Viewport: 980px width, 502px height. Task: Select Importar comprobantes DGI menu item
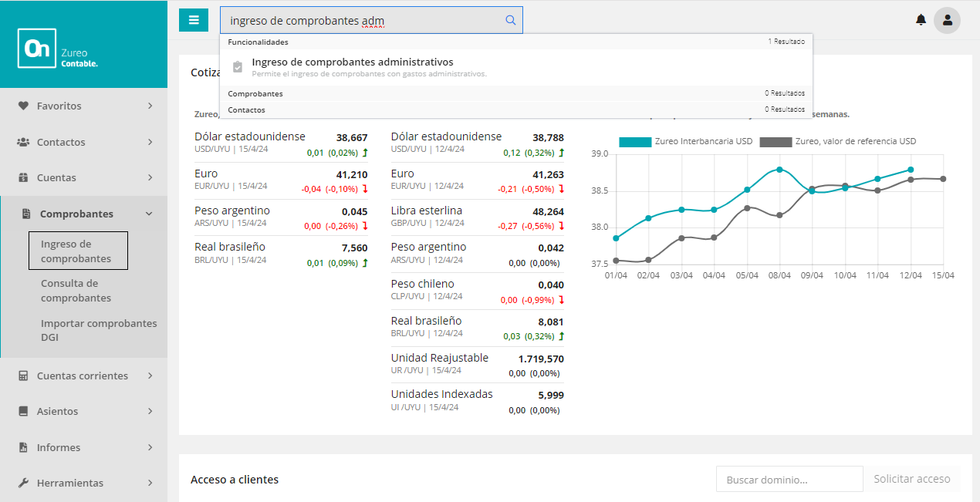pos(98,330)
